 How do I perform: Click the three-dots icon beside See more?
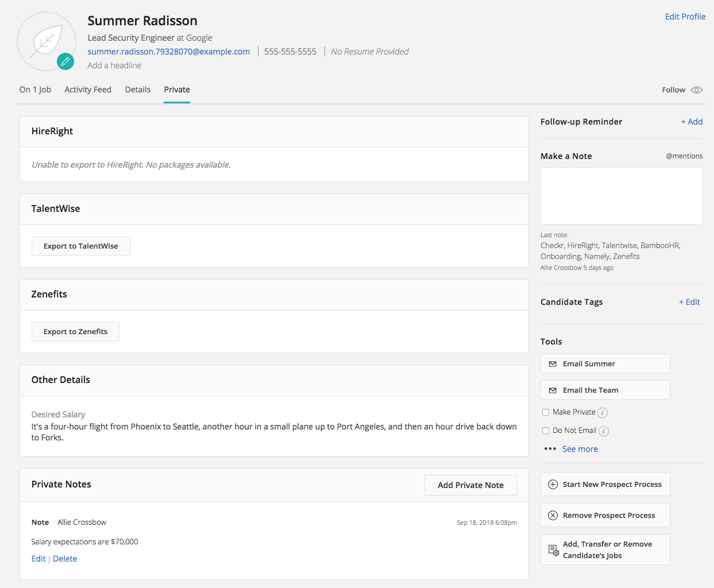[x=550, y=449]
